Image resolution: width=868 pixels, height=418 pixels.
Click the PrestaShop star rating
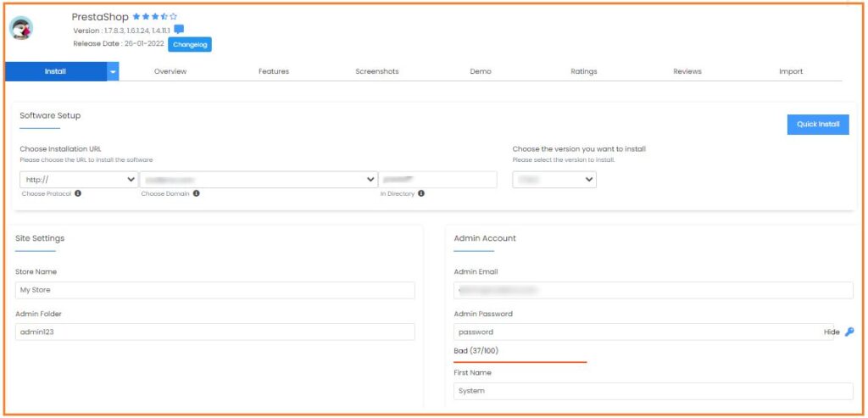[x=155, y=17]
